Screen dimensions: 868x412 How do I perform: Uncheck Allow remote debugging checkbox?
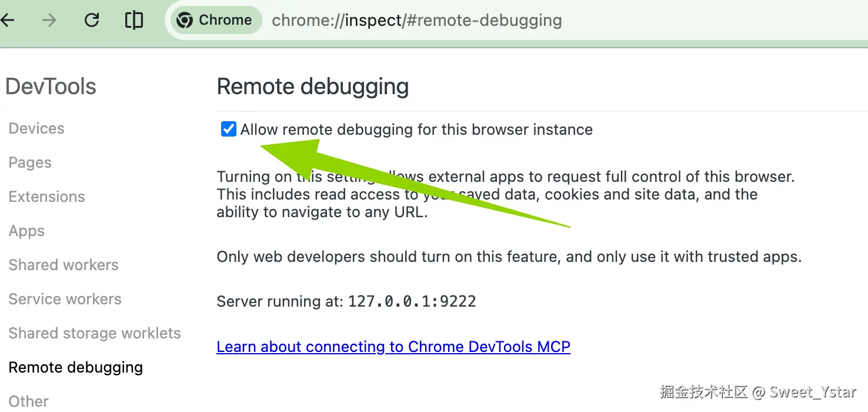tap(228, 129)
